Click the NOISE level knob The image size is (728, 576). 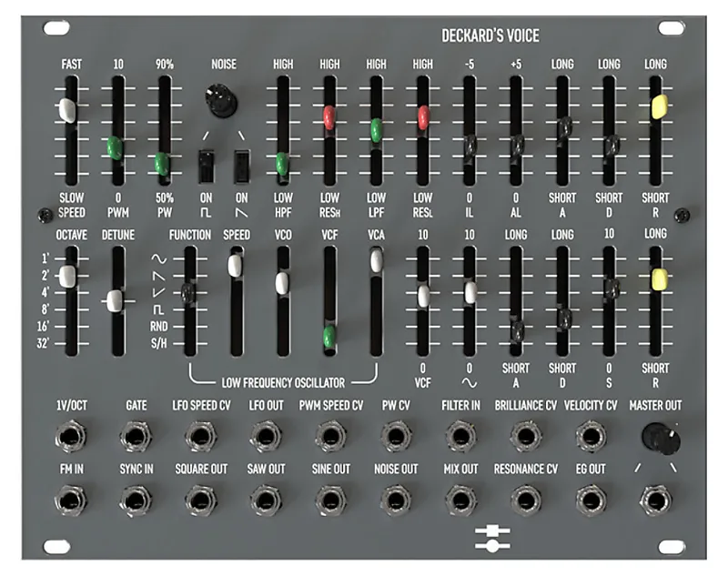218,100
